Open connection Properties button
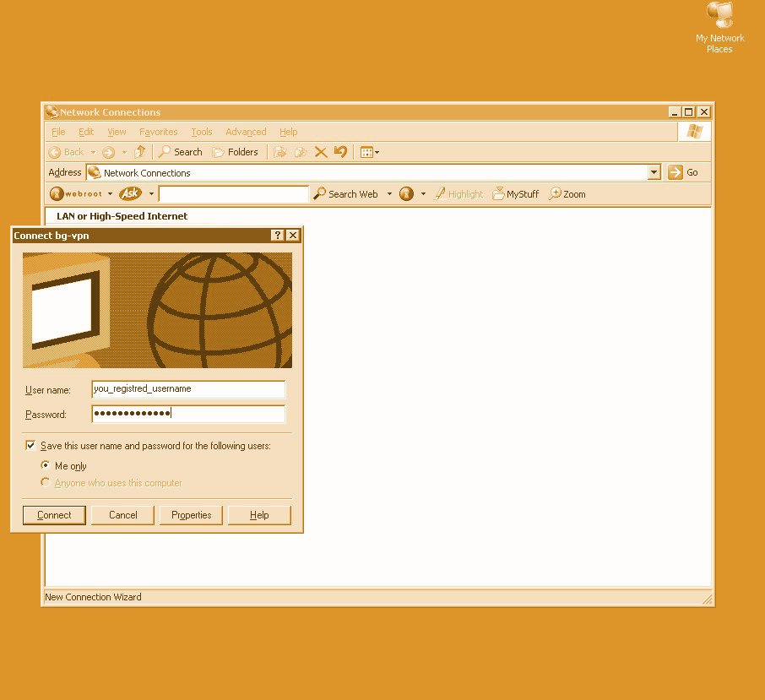 click(191, 515)
